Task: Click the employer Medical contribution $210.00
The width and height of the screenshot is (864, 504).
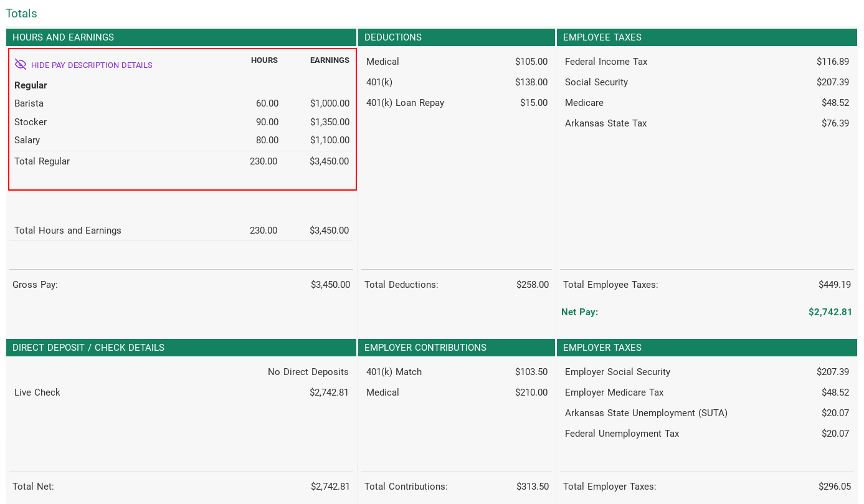Action: (531, 392)
